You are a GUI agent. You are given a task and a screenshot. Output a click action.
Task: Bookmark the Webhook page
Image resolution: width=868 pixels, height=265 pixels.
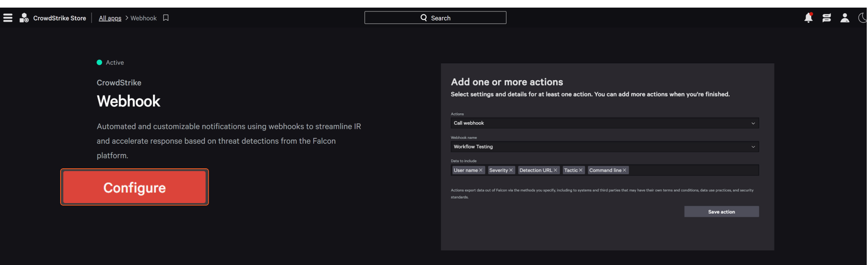pos(166,18)
